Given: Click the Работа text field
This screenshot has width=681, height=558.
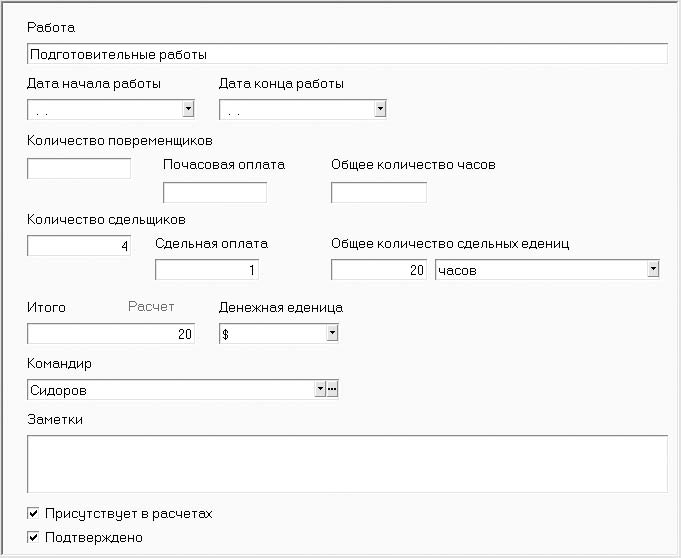Looking at the screenshot, I should pos(347,54).
